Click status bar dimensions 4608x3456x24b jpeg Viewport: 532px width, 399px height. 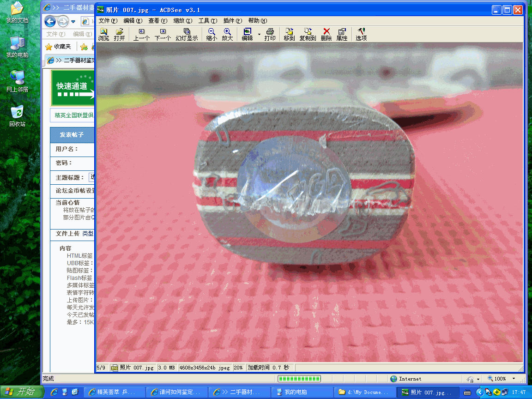[205, 368]
